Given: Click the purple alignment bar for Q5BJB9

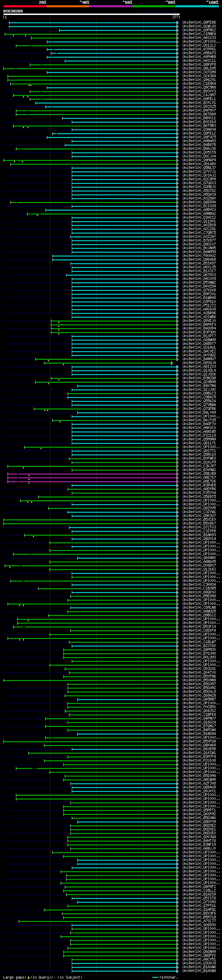Looking at the screenshot, I should point(93,474).
